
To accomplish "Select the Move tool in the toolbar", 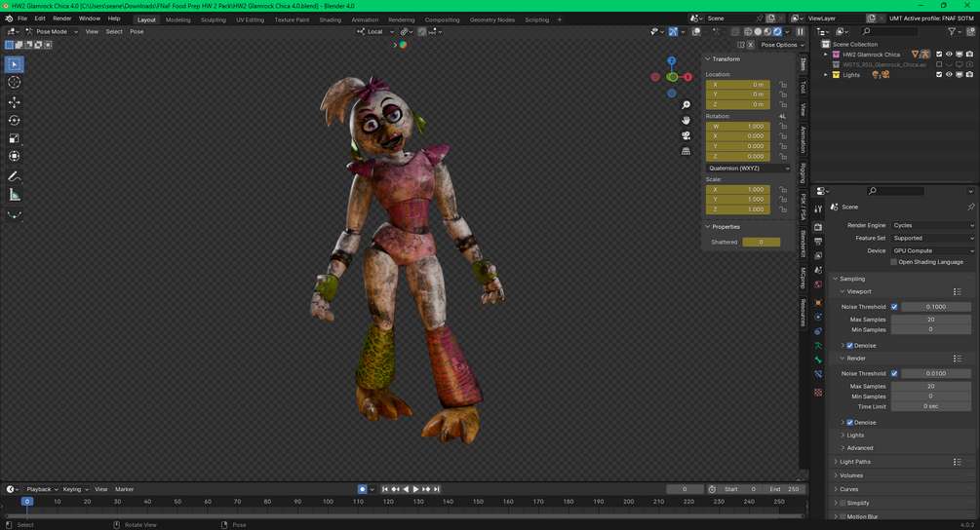I will 15,102.
